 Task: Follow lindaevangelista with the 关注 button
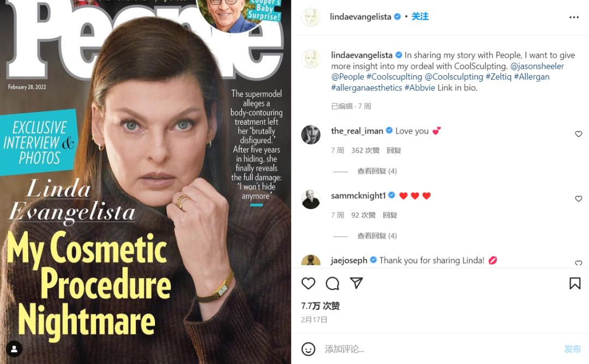(x=420, y=17)
